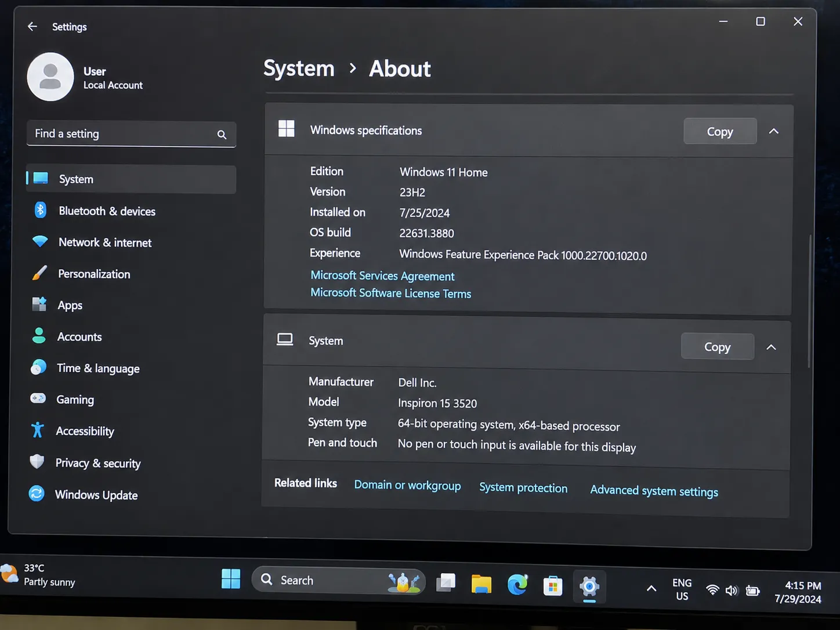840x630 pixels.
Task: Click the System breadcrumb in the heading
Action: [x=299, y=68]
